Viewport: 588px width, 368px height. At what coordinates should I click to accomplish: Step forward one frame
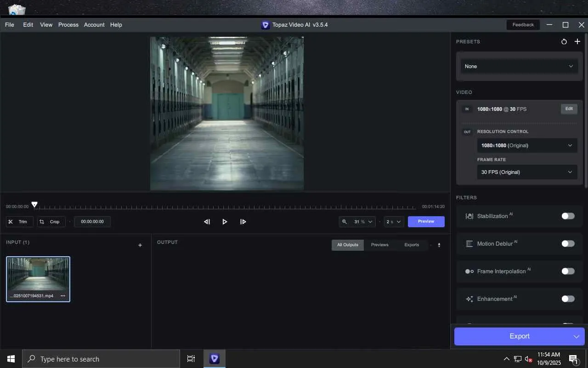(x=243, y=222)
